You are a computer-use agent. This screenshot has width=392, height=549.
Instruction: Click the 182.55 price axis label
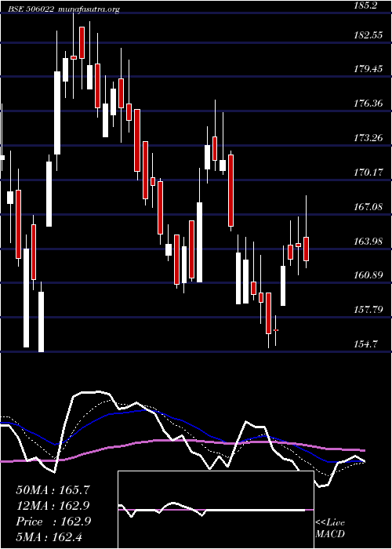coord(368,35)
